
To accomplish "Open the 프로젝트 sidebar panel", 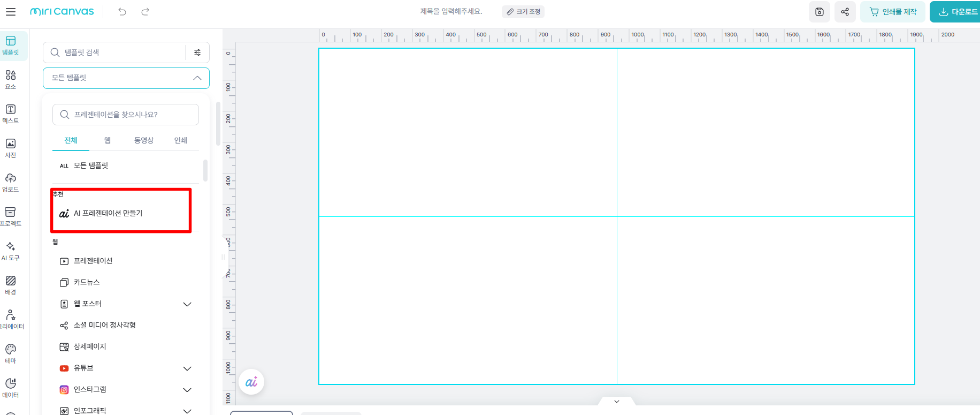I will (x=11, y=217).
